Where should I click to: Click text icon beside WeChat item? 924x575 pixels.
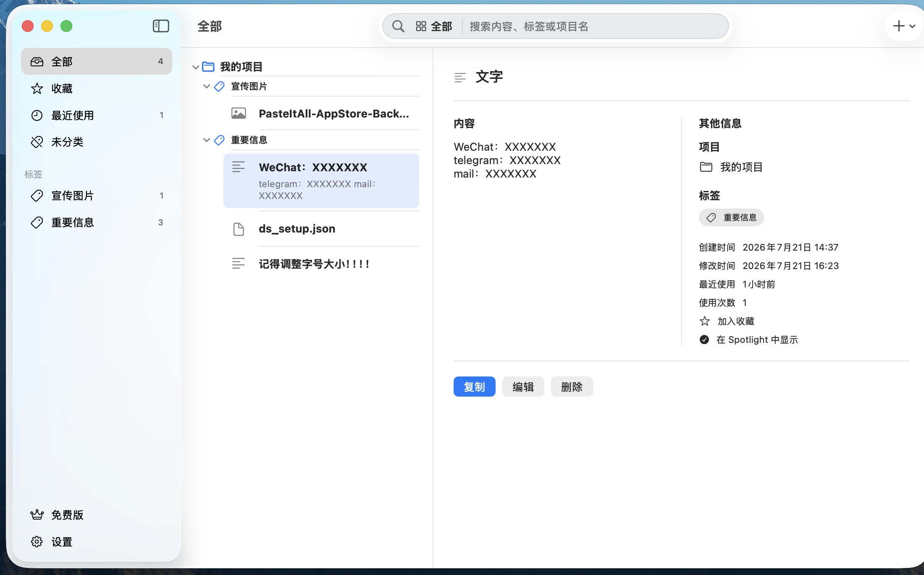pyautogui.click(x=239, y=167)
